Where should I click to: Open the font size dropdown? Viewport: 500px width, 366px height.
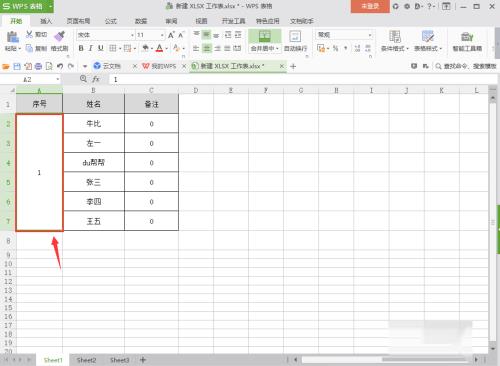tap(162, 35)
